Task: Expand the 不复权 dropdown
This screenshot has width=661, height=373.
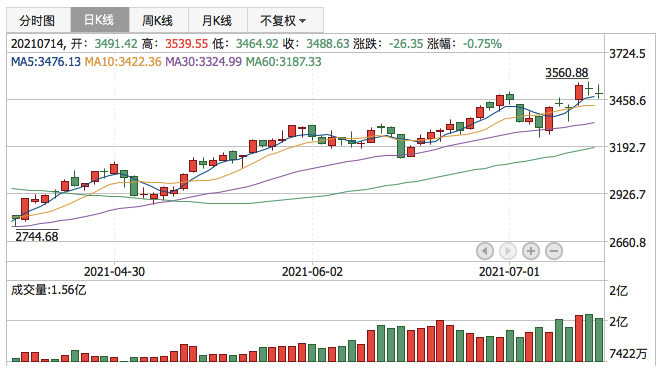Action: coord(285,20)
